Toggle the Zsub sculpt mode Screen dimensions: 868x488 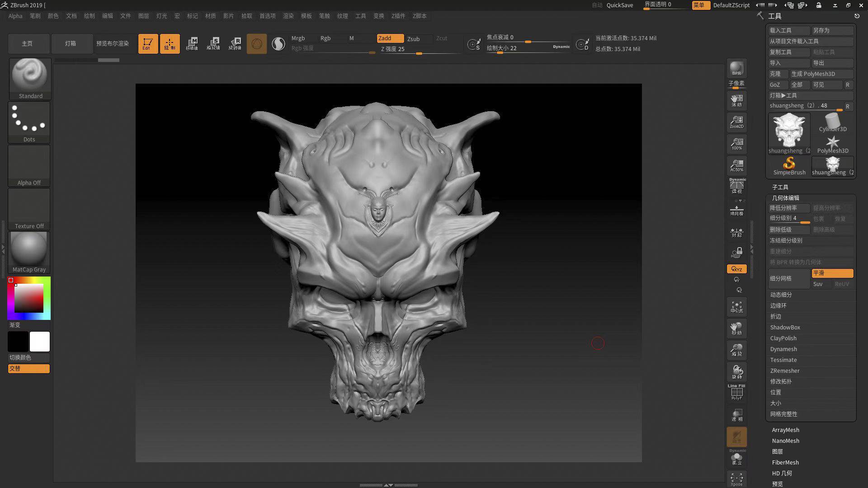coord(413,39)
